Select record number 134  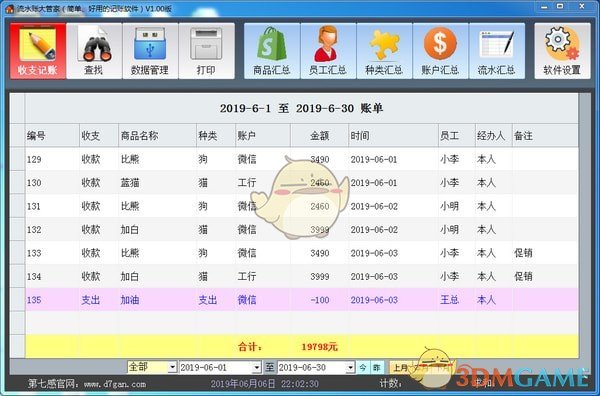tap(34, 276)
